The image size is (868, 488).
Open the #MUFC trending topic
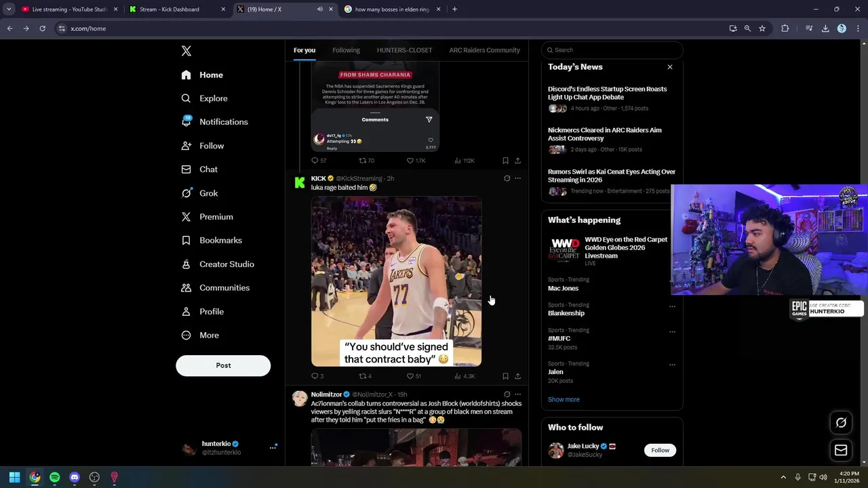pos(559,338)
